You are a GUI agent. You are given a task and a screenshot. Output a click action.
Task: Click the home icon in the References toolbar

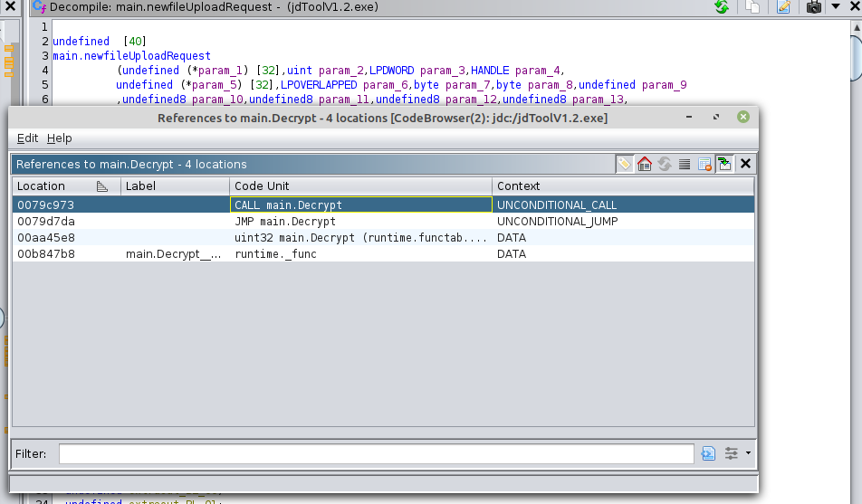pyautogui.click(x=645, y=164)
